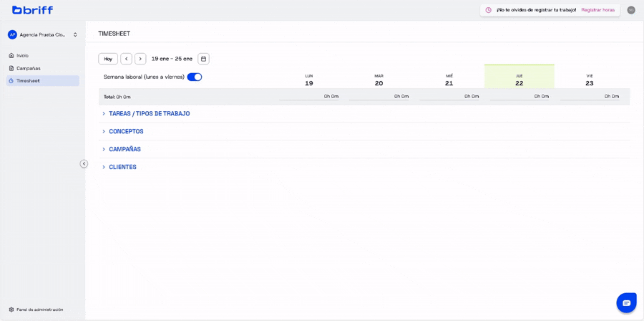The height and width of the screenshot is (321, 644).
Task: Click the briff logo
Action: [32, 10]
